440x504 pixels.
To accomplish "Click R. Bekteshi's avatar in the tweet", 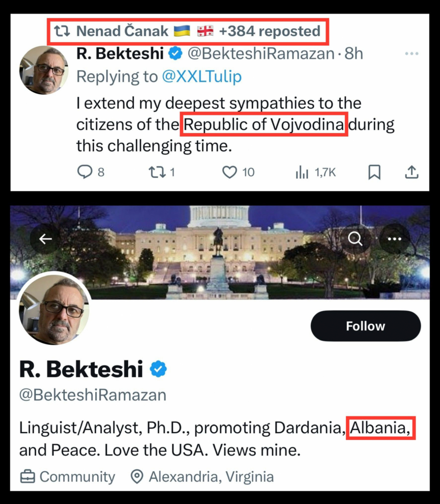I will tap(44, 70).
